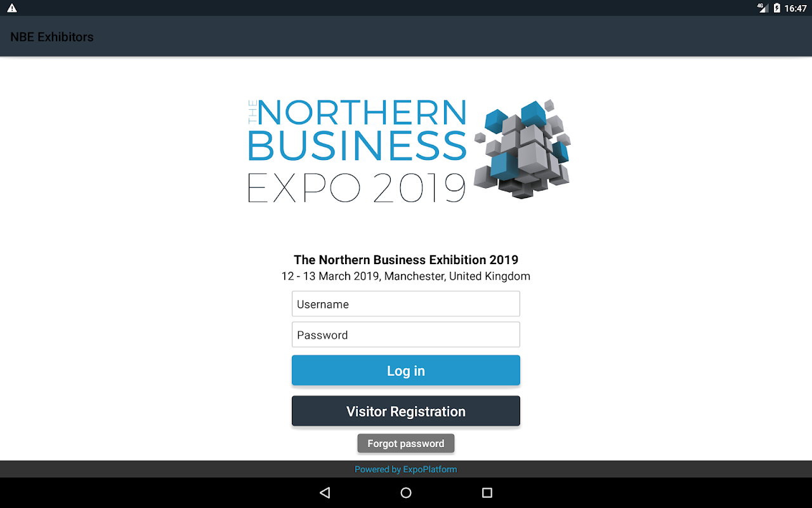Tap the warning triangle notification icon
The width and height of the screenshot is (812, 508).
coord(12,8)
